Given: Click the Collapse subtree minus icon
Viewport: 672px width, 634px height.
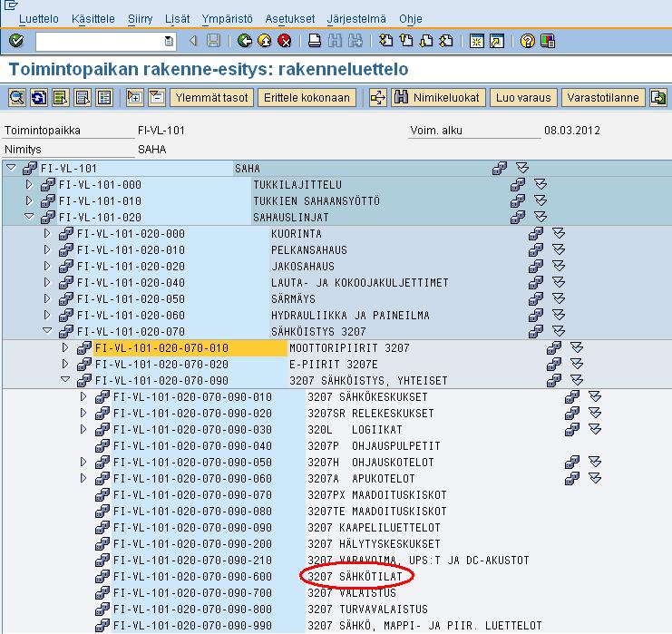Looking at the screenshot, I should [157, 98].
